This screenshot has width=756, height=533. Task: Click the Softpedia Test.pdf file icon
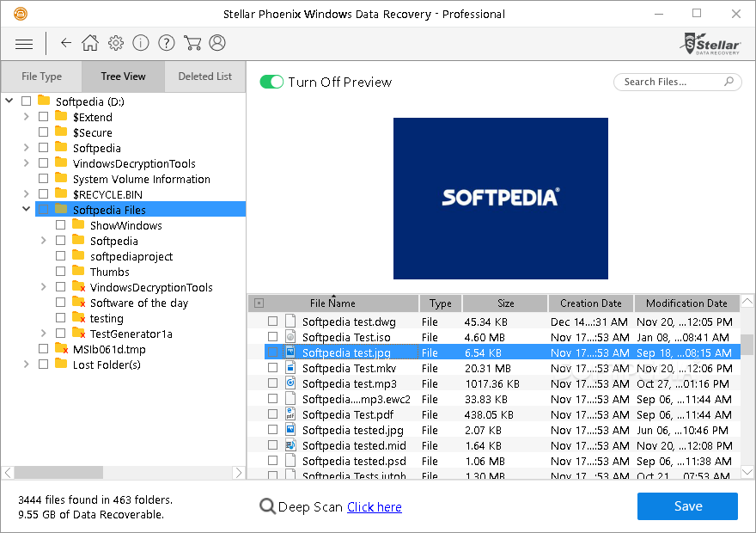pos(290,414)
